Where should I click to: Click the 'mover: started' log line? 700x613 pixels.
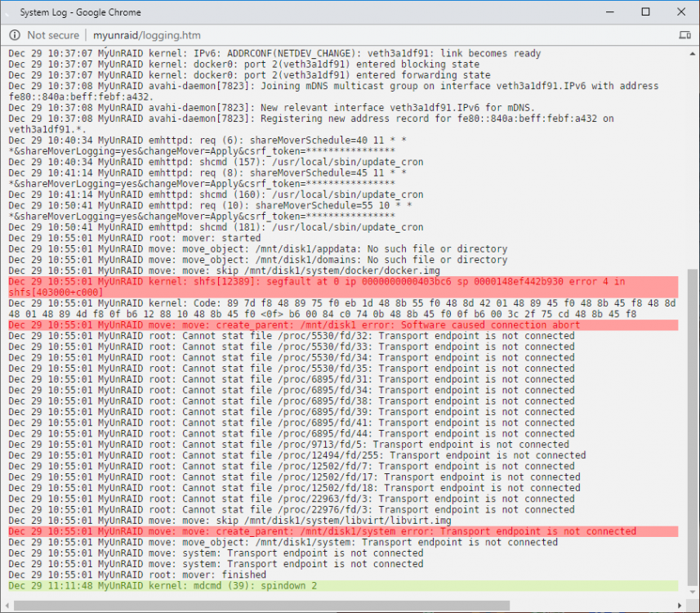pyautogui.click(x=135, y=238)
